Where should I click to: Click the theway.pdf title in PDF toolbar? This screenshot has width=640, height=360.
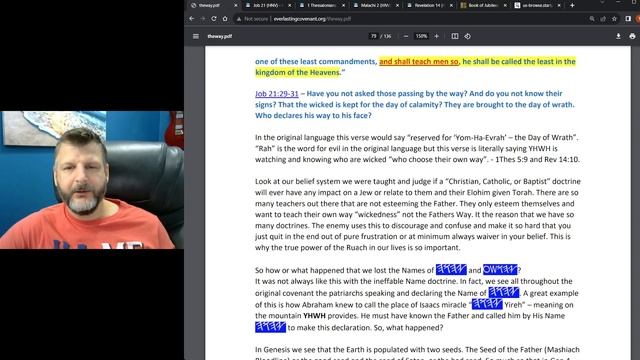[x=220, y=36]
